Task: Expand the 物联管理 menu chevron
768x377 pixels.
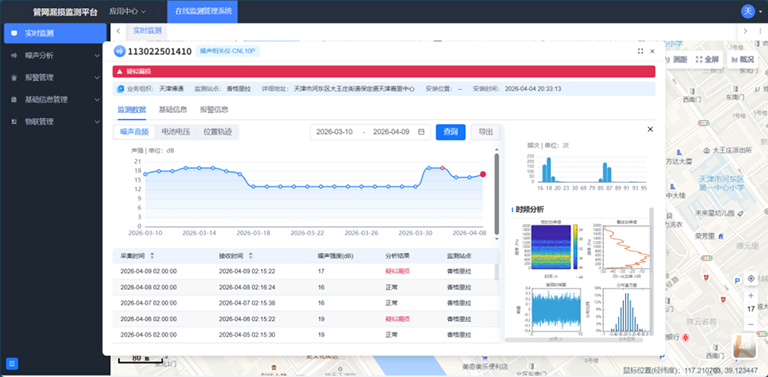Action: click(97, 121)
